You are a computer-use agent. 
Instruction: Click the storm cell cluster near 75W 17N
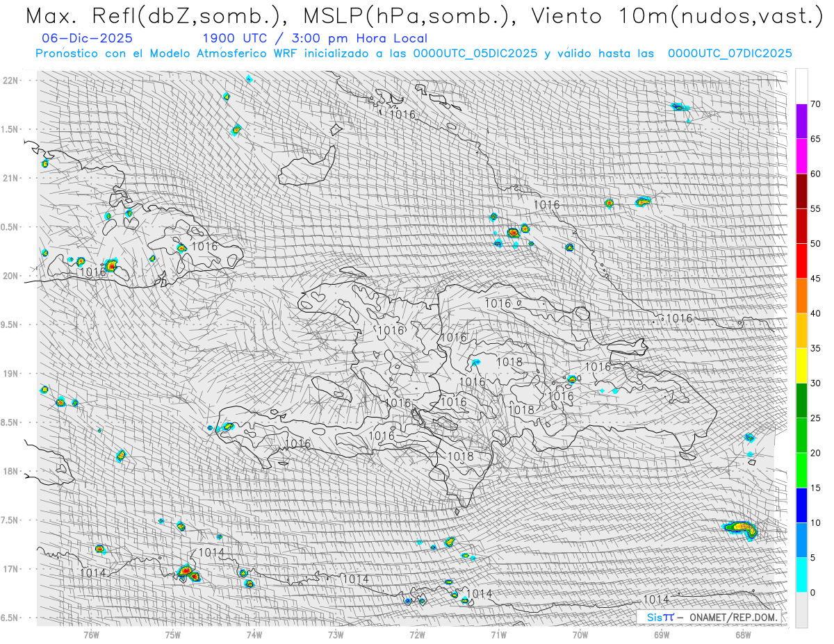188,573
